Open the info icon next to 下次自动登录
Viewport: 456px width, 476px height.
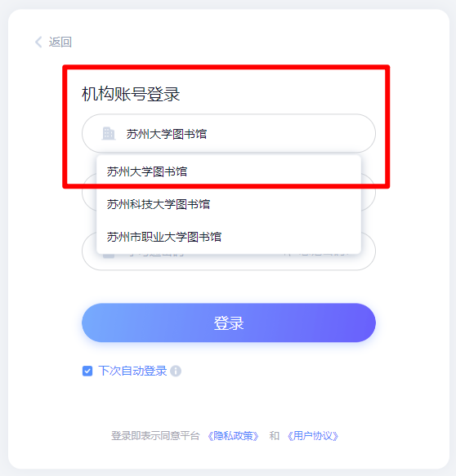tap(176, 371)
